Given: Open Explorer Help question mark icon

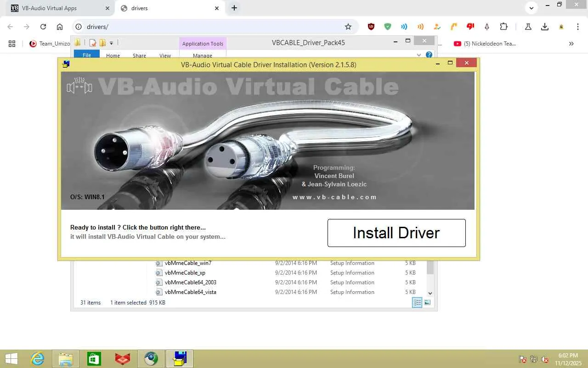Looking at the screenshot, I should [x=429, y=55].
